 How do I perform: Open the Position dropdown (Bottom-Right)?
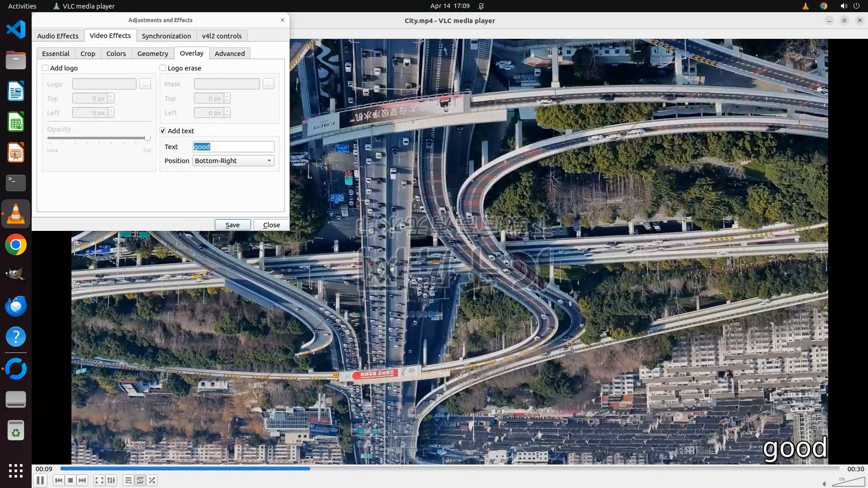click(233, 161)
